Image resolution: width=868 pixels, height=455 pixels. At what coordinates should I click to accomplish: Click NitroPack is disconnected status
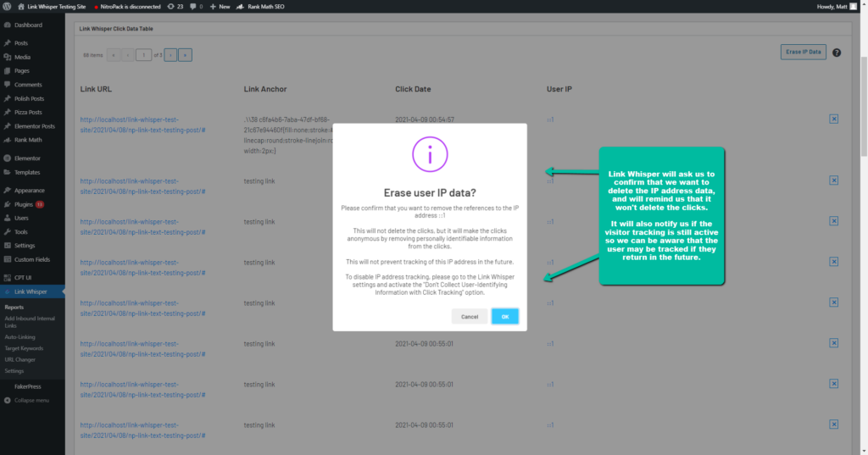127,7
